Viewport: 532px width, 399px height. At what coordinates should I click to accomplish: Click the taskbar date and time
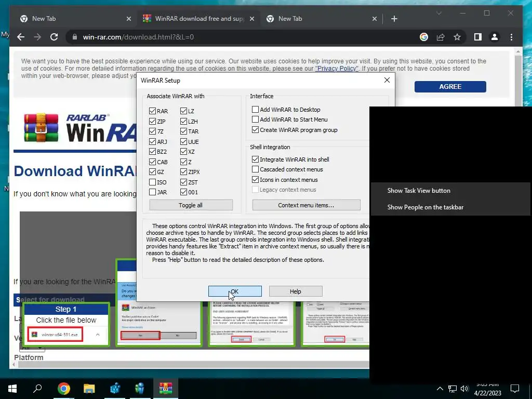tap(487, 389)
